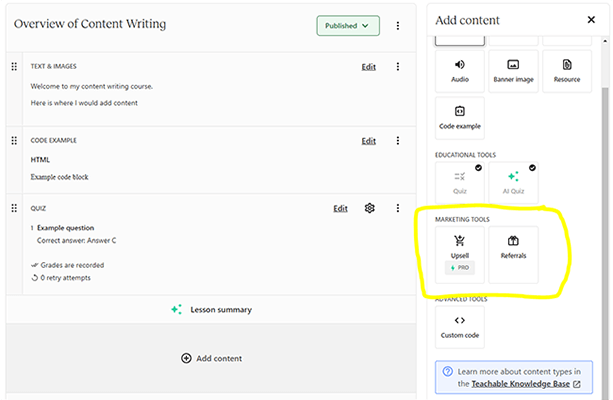Open more options for Text & Images block
Image resolution: width=613 pixels, height=400 pixels.
pos(398,67)
